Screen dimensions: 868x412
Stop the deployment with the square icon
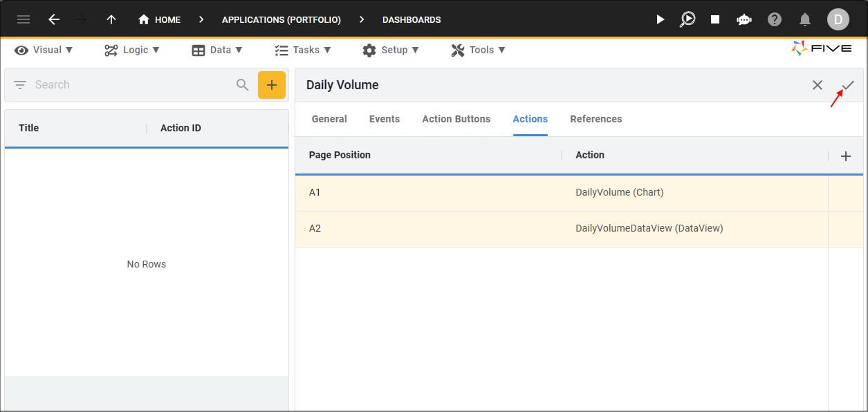pos(715,19)
